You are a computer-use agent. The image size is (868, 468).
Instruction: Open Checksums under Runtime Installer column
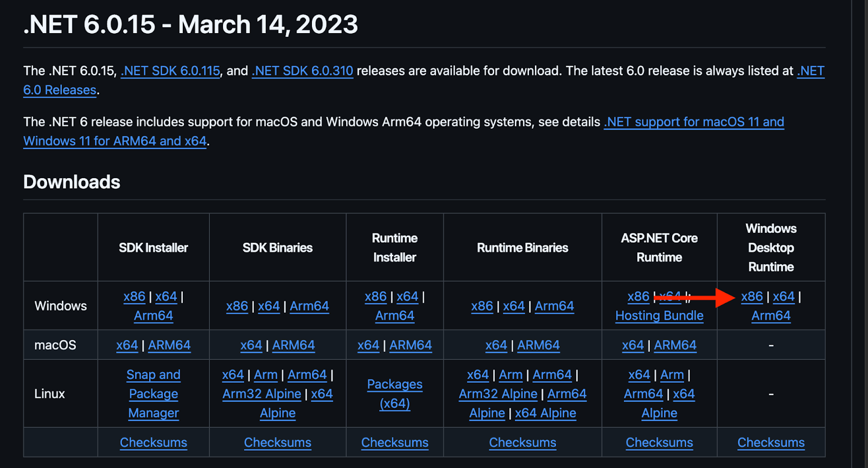pos(395,442)
